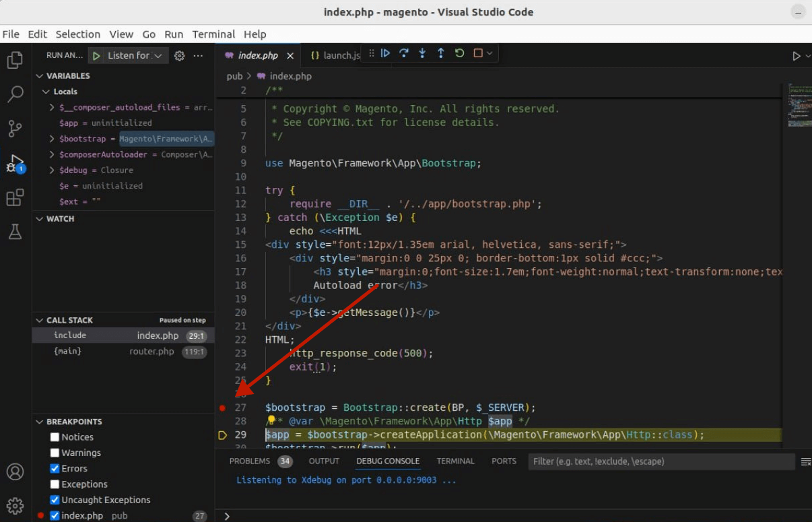Image resolution: width=812 pixels, height=522 pixels.
Task: Expand the $bootstrap variable
Action: [x=53, y=139]
